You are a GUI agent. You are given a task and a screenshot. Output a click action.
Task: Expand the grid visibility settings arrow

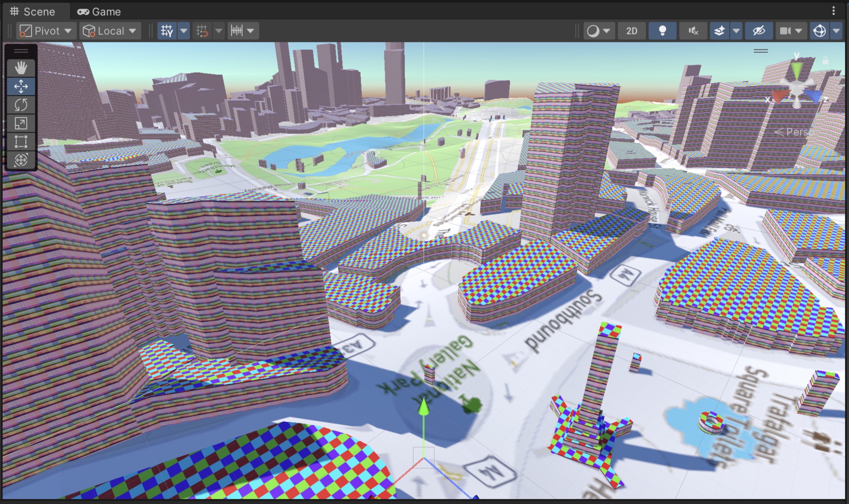point(184,31)
